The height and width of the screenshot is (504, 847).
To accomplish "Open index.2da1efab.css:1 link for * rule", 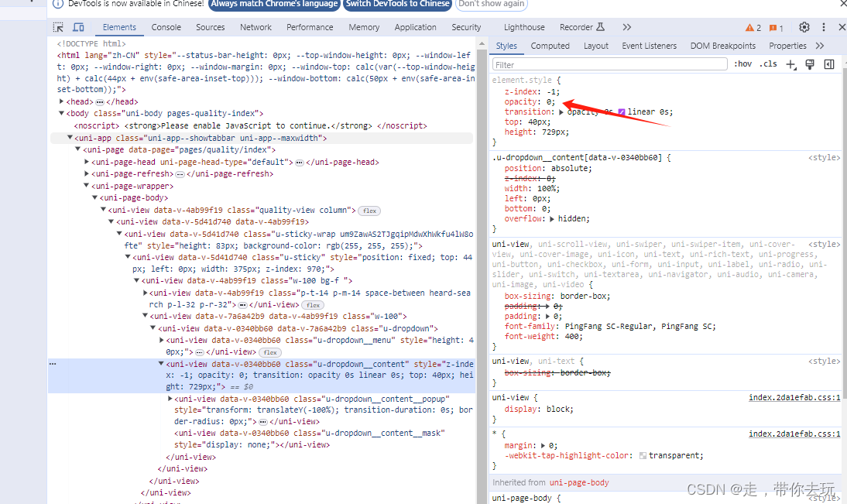I will click(x=794, y=434).
